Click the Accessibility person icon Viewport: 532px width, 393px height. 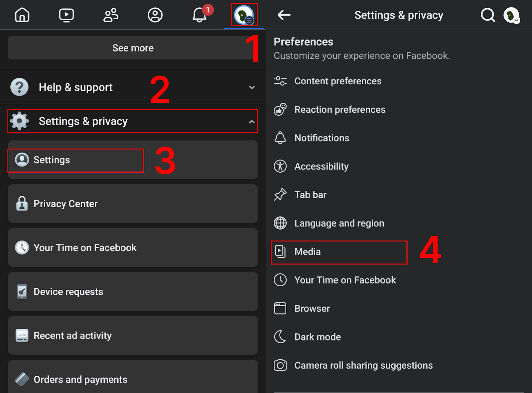pos(280,166)
